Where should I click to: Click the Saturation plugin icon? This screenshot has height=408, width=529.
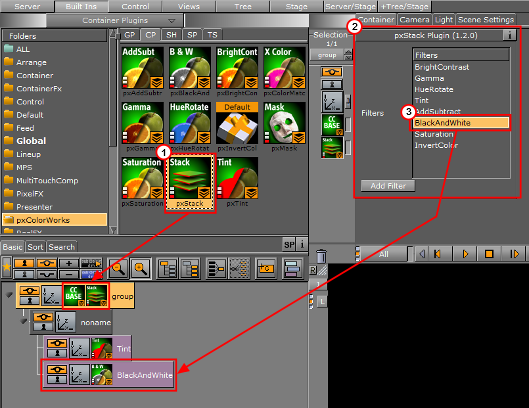click(x=142, y=178)
